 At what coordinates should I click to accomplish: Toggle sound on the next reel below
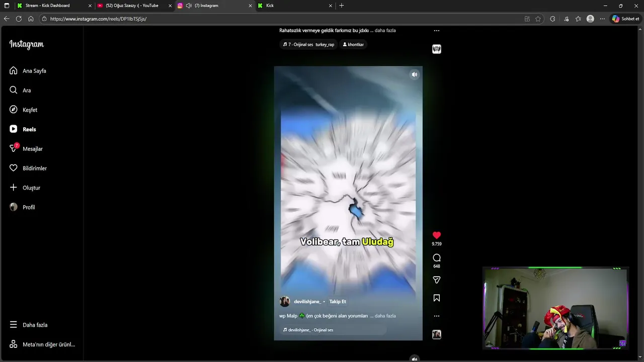[x=415, y=359]
